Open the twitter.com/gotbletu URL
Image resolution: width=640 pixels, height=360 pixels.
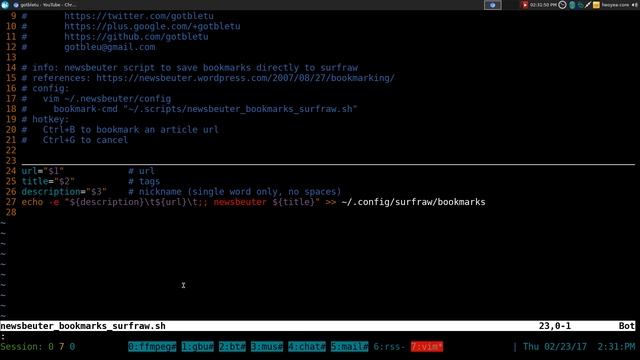pyautogui.click(x=139, y=16)
